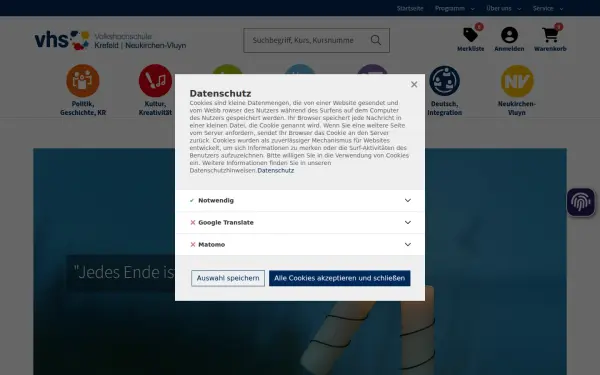
Task: Open the Neukirchen-Vluyn NV category icon
Action: [517, 81]
